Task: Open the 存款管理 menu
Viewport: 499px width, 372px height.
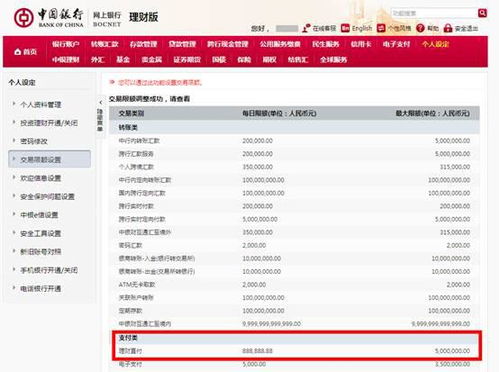Action: tap(143, 44)
